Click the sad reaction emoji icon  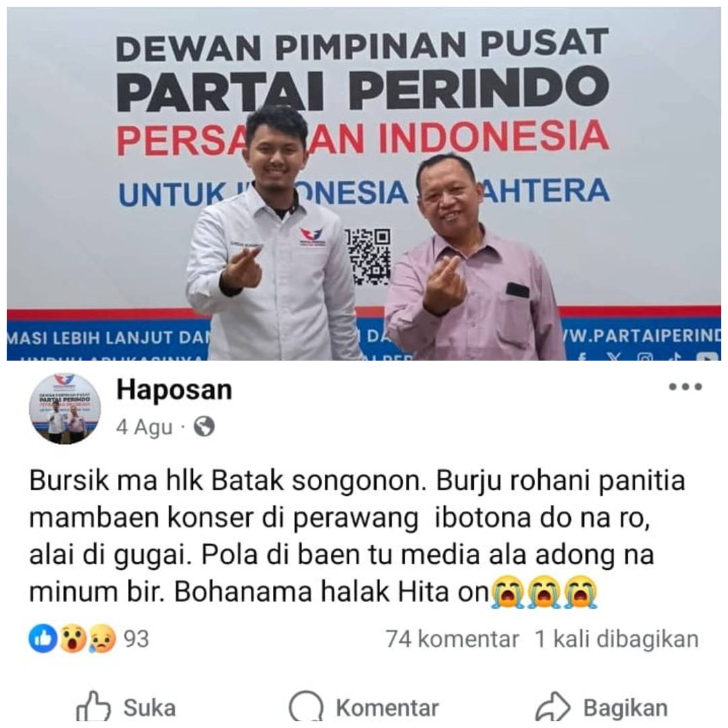[102, 639]
